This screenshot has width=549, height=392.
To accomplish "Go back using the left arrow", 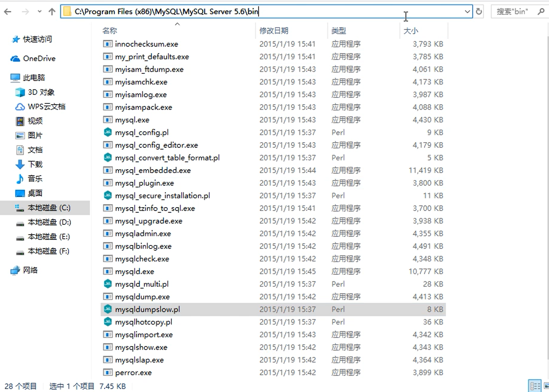I will click(x=8, y=12).
